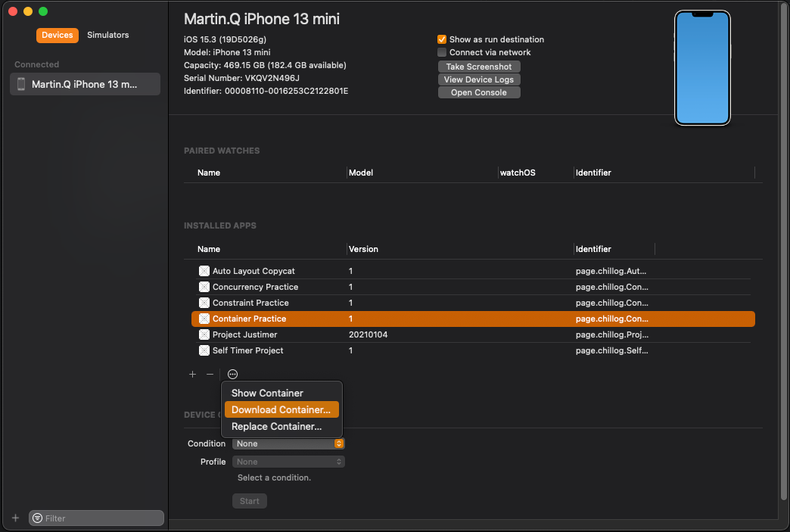Enable Connect via network checkbox

(442, 52)
